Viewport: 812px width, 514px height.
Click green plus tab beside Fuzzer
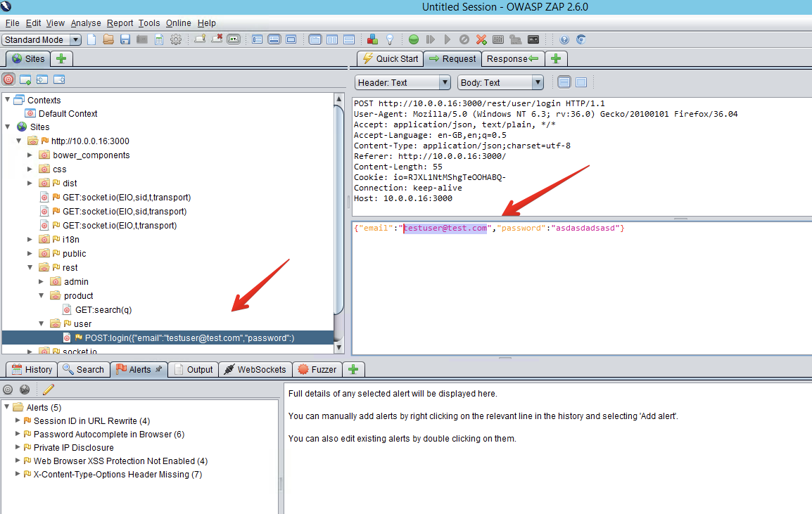click(353, 369)
